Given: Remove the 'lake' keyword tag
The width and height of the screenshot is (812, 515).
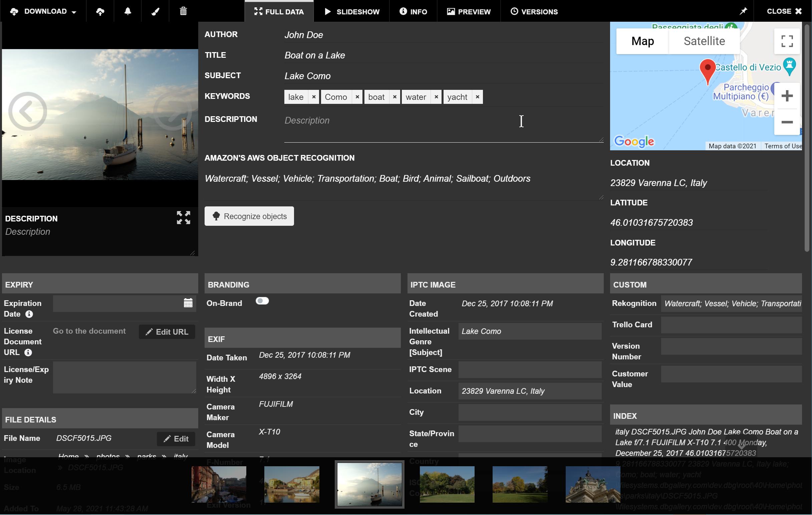Looking at the screenshot, I should tap(314, 97).
